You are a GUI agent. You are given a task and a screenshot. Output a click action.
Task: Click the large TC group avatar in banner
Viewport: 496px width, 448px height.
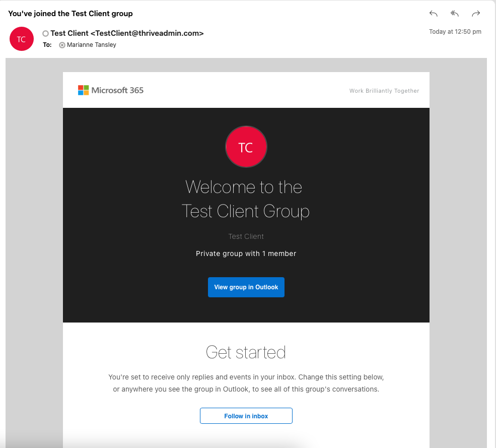246,147
